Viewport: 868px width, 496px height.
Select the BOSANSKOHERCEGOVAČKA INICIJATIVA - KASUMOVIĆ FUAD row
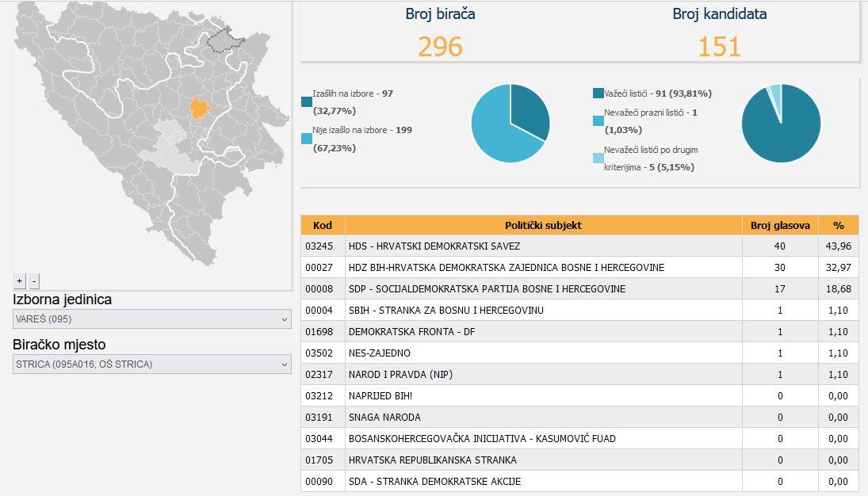[x=579, y=438]
